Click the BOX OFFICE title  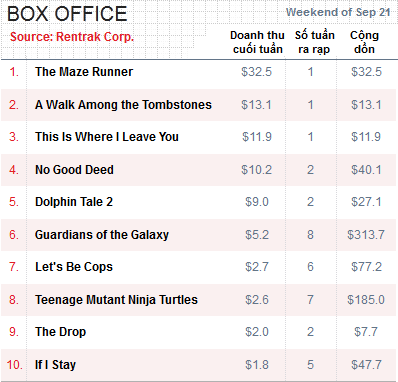[67, 14]
